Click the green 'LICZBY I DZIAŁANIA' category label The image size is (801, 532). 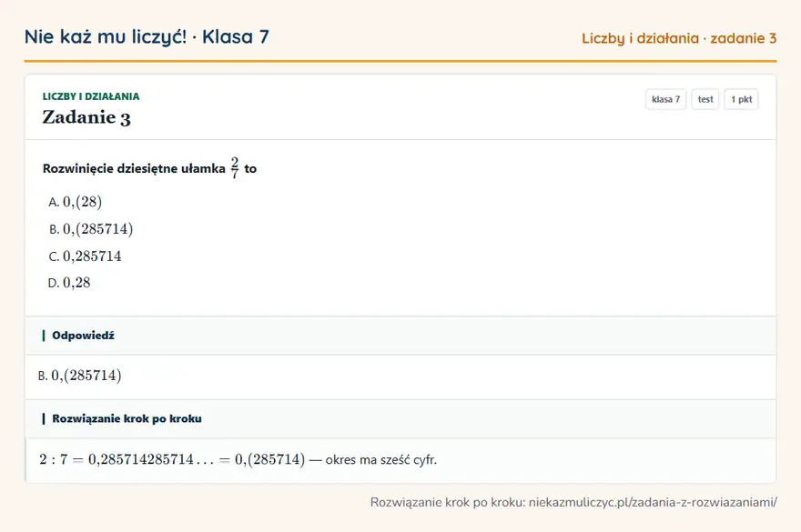[91, 96]
